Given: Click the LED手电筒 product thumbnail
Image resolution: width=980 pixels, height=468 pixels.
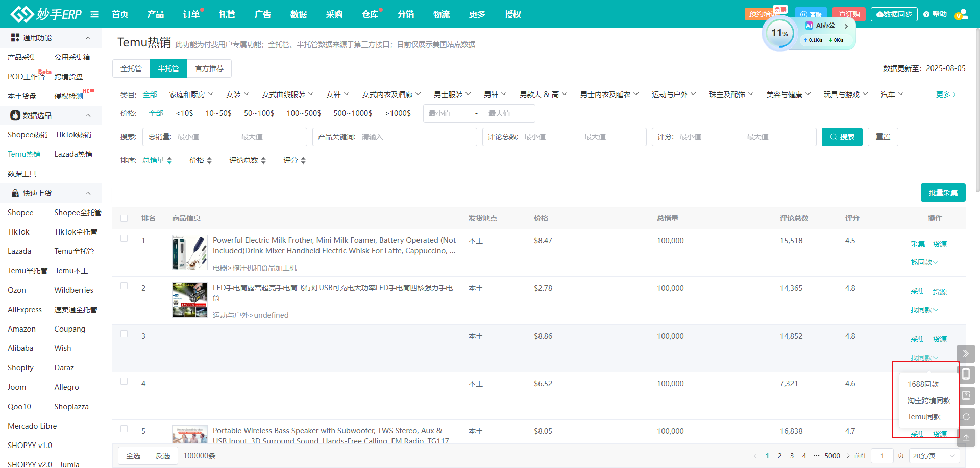Looking at the screenshot, I should [190, 300].
